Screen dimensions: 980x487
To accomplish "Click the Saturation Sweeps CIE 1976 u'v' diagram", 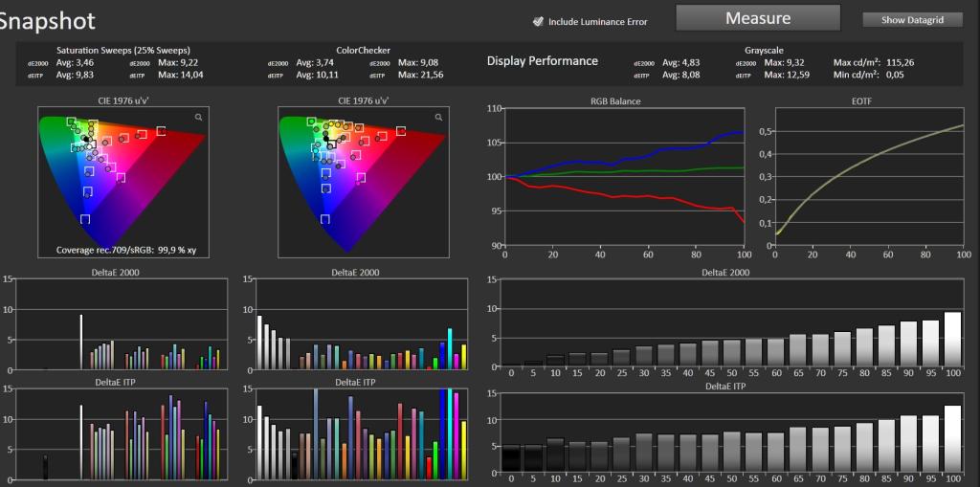I will 123,182.
